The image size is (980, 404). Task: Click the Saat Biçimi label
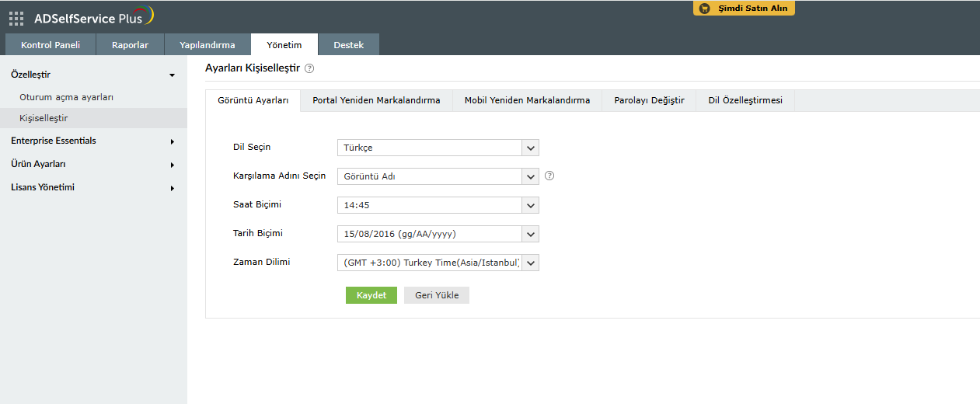pyautogui.click(x=257, y=204)
